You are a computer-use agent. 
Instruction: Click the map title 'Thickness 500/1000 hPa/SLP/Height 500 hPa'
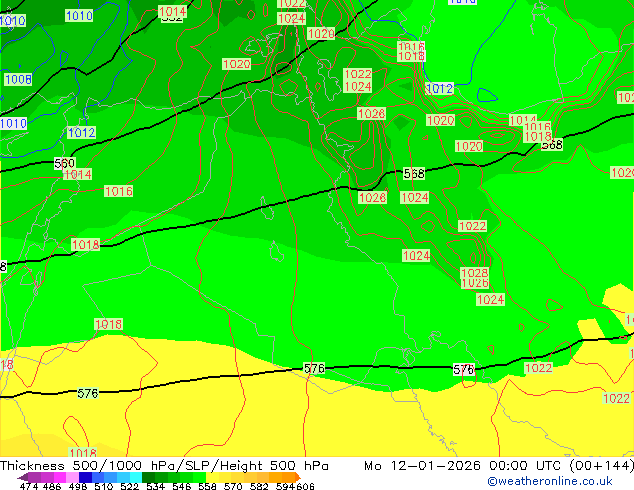coord(164,466)
